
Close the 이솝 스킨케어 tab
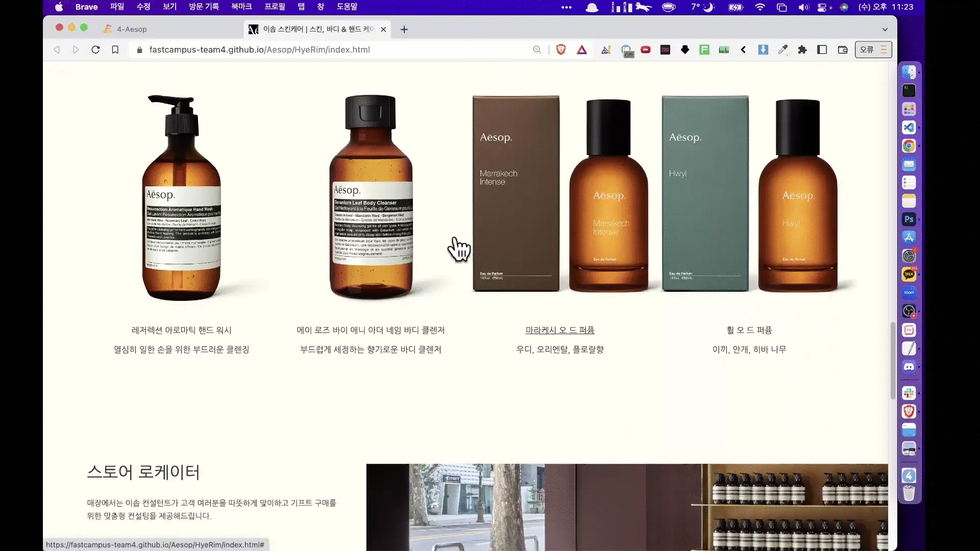(383, 30)
